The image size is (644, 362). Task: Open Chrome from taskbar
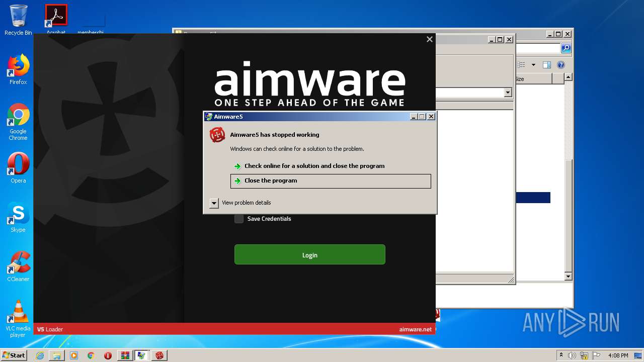point(91,355)
